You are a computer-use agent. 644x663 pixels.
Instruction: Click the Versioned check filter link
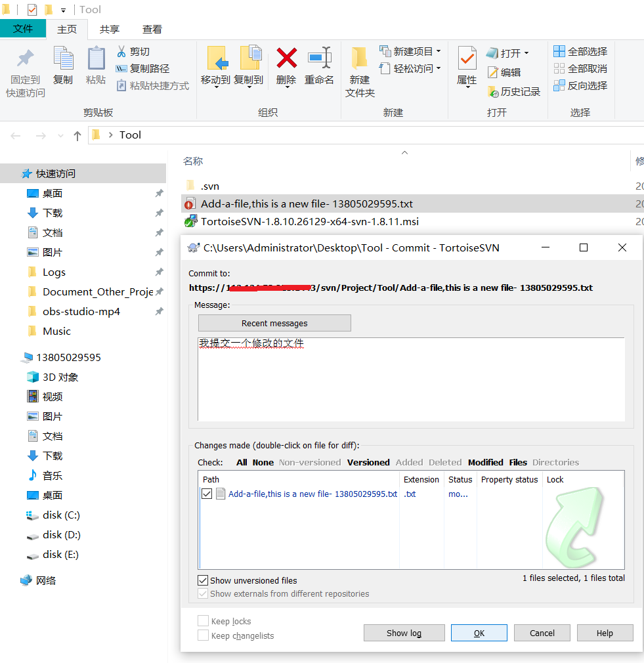click(368, 463)
